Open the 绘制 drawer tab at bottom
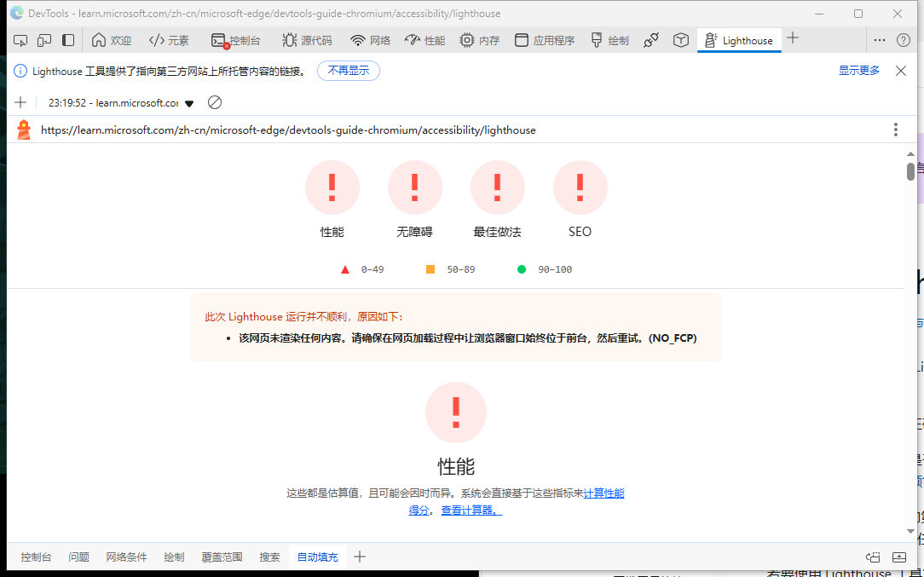Image resolution: width=924 pixels, height=577 pixels. click(175, 557)
